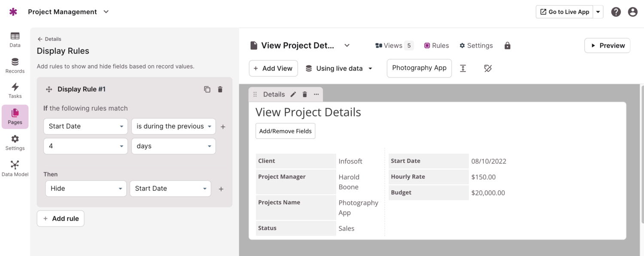Go to Data Model in sidebar
Image resolution: width=644 pixels, height=256 pixels.
tap(15, 168)
